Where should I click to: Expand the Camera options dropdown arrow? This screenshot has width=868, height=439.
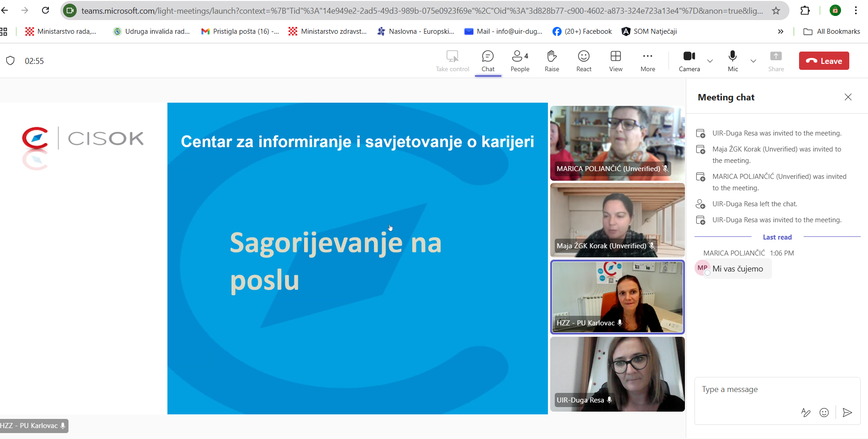click(x=710, y=61)
